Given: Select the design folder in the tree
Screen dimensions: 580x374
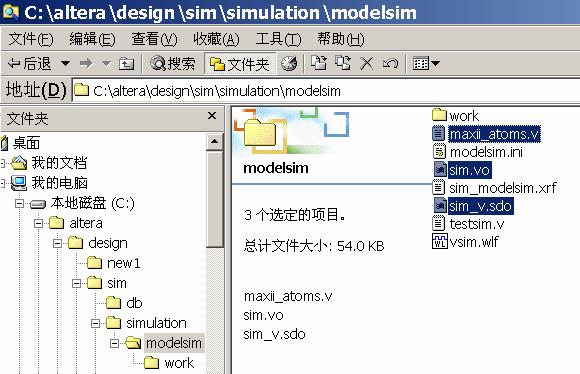Looking at the screenshot, I should (108, 243).
